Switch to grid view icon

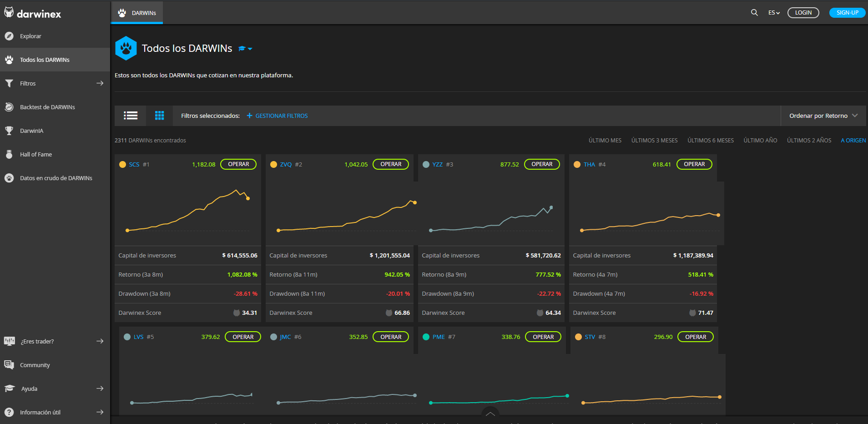pos(159,116)
